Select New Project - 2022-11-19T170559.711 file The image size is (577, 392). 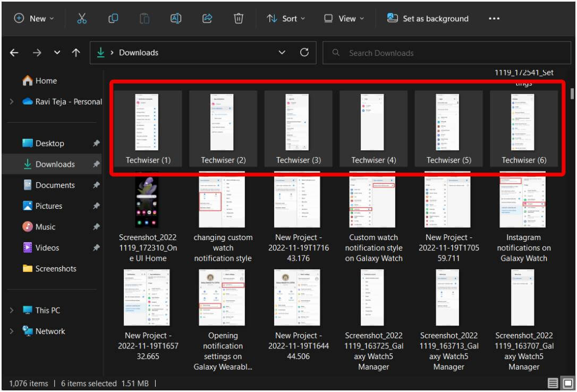click(x=448, y=218)
